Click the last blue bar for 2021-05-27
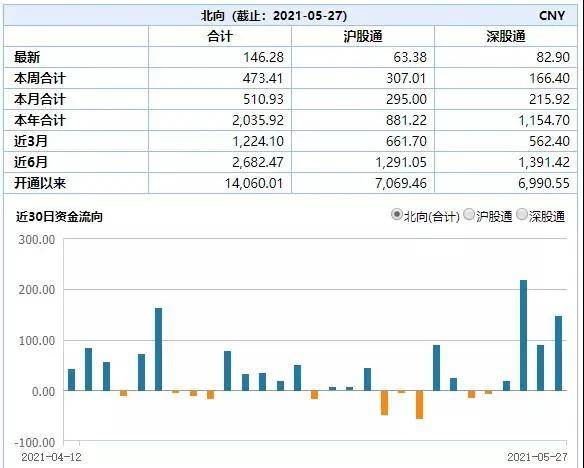Screen dimensions: 584x468 click(558, 353)
